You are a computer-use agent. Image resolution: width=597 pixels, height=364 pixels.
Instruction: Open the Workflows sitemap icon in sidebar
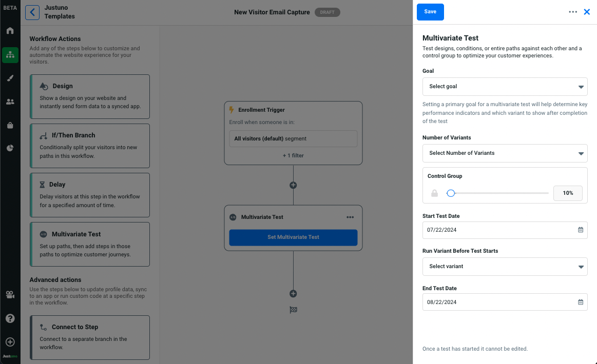tap(10, 55)
